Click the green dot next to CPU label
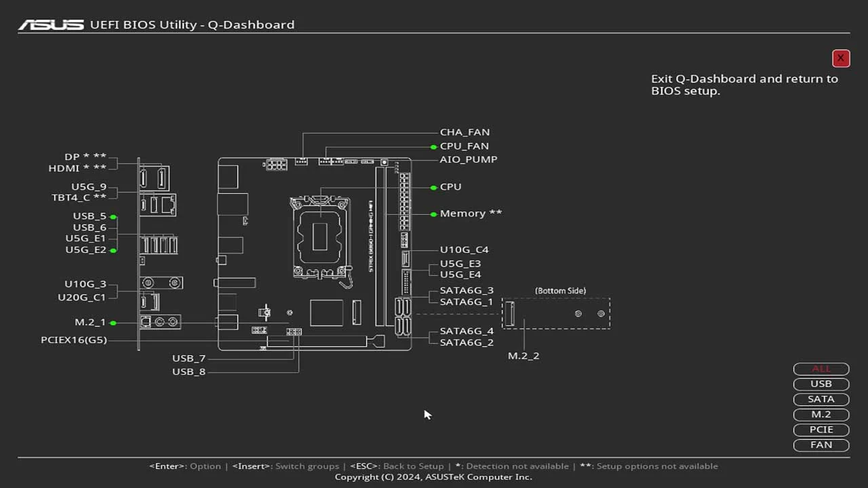The image size is (868, 488). click(x=433, y=188)
